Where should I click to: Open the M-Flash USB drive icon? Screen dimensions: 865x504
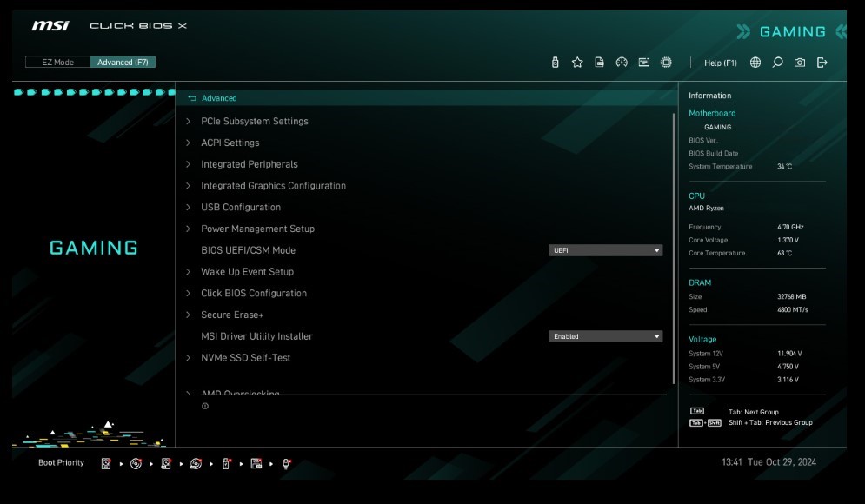555,63
